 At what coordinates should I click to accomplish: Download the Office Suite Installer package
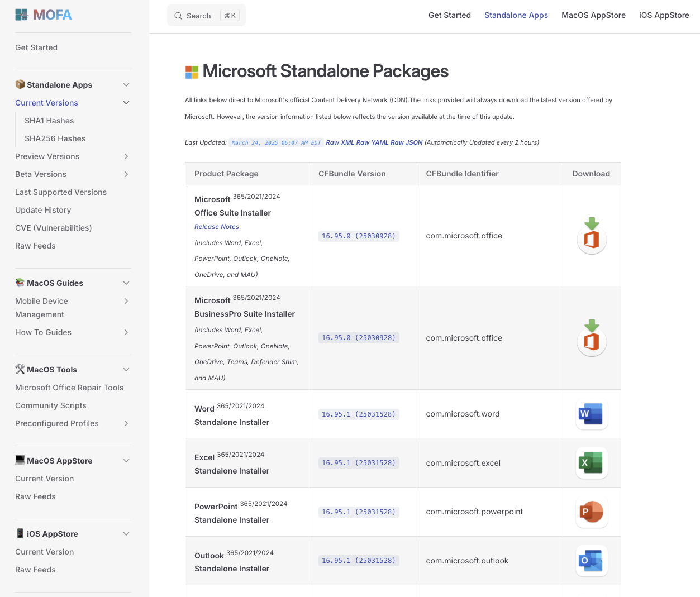click(592, 236)
